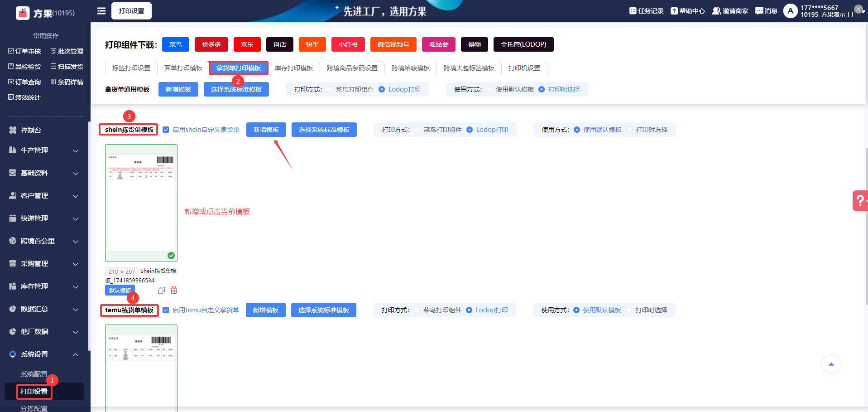The image size is (868, 412).
Task: Download 京东 print component
Action: (x=247, y=44)
